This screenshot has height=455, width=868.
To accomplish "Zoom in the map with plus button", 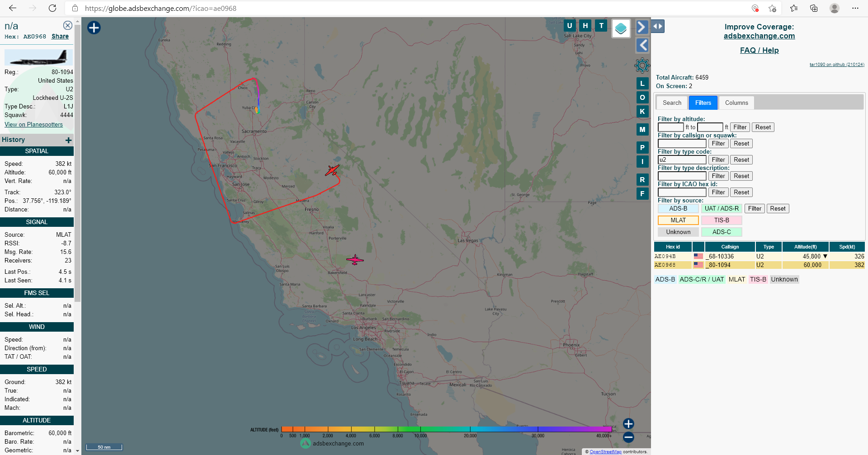I will (x=628, y=423).
